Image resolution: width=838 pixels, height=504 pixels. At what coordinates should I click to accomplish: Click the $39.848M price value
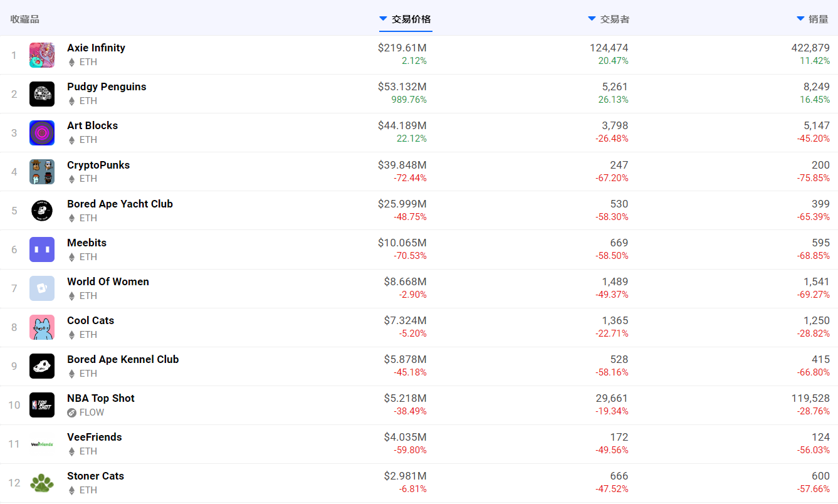(402, 165)
